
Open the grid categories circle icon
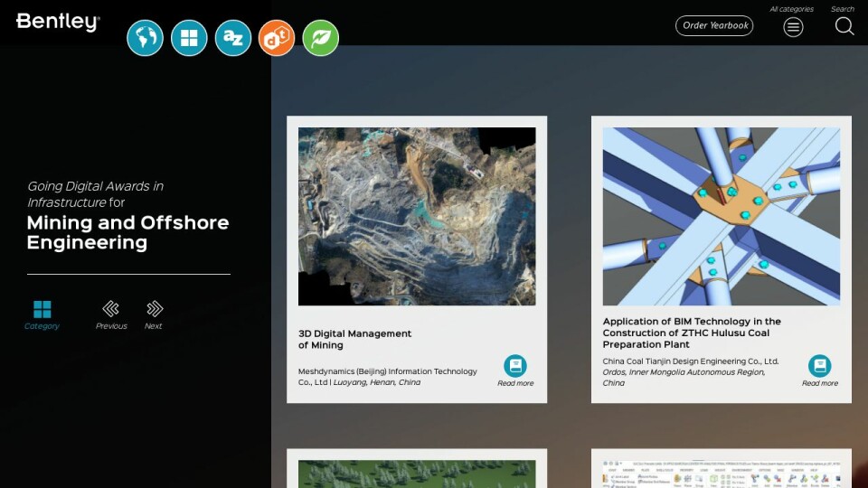[x=189, y=38]
